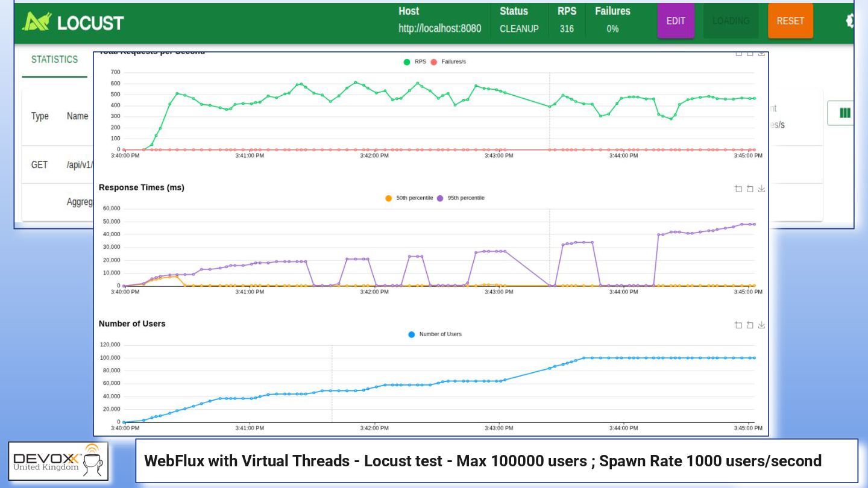
Task: Click the Devoxx United Kingdom logo
Action: point(58,461)
